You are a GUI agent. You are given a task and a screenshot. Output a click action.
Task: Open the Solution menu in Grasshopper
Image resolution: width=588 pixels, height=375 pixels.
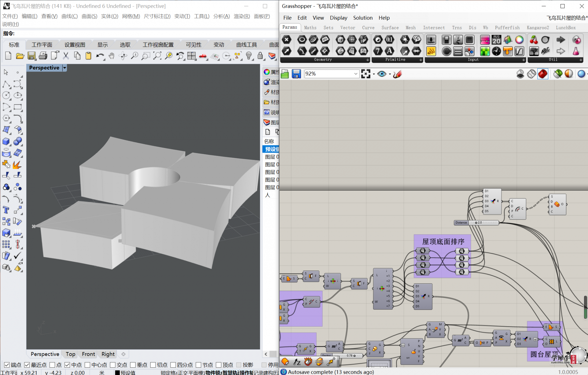pyautogui.click(x=363, y=18)
